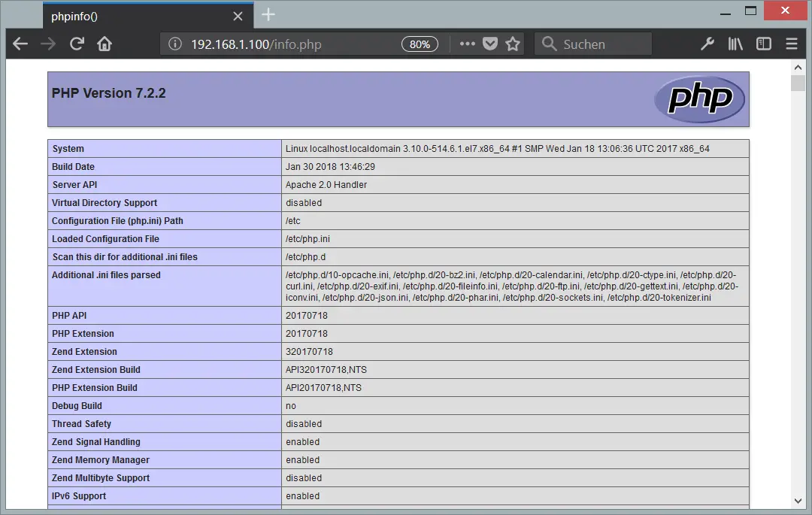Screen dimensions: 812x515
Task: Click the 'Build Date' row label
Action: (x=73, y=167)
